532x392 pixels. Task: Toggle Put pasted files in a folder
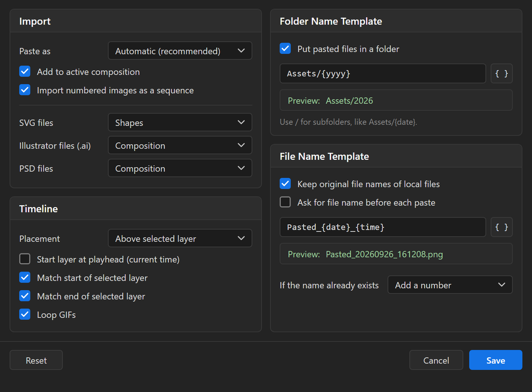[x=285, y=48]
